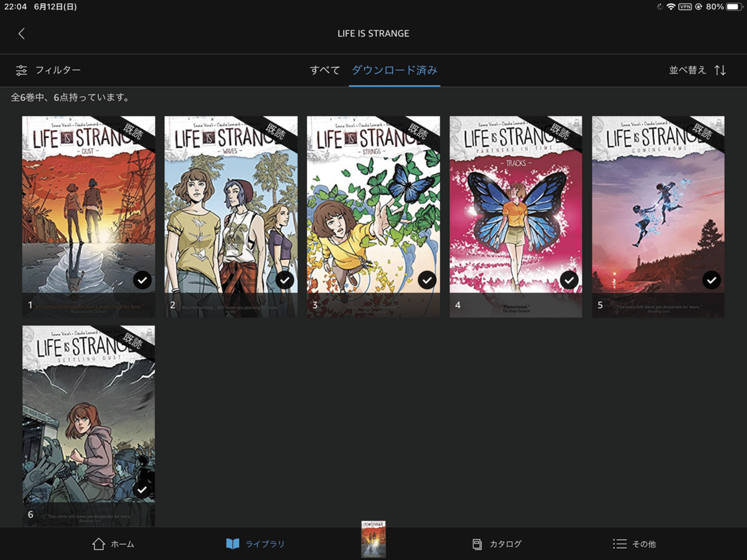Open the その他 tab label
The image size is (747, 560).
644,544
